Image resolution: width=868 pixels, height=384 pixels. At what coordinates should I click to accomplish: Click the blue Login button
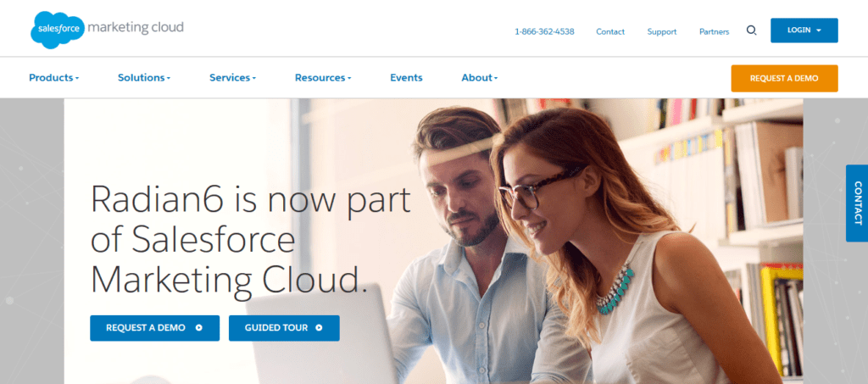coord(804,31)
